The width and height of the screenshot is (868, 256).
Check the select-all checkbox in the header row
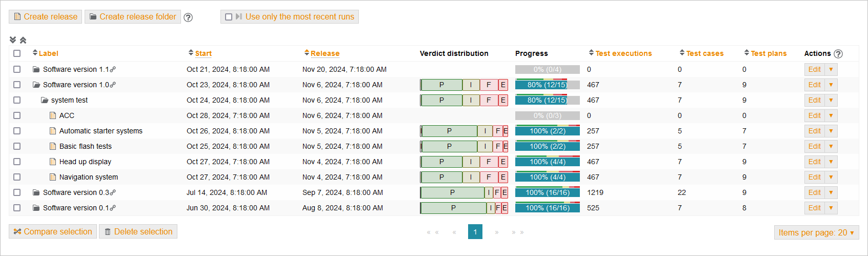tap(17, 53)
